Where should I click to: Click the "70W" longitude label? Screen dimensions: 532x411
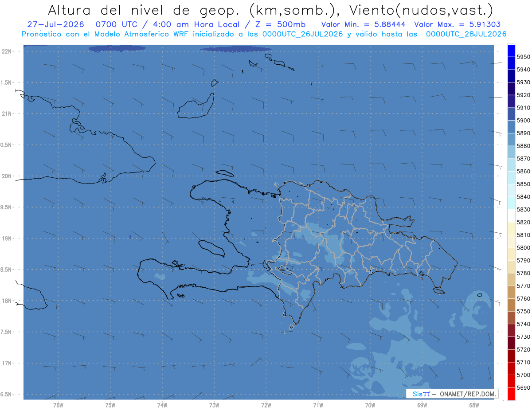click(x=370, y=405)
